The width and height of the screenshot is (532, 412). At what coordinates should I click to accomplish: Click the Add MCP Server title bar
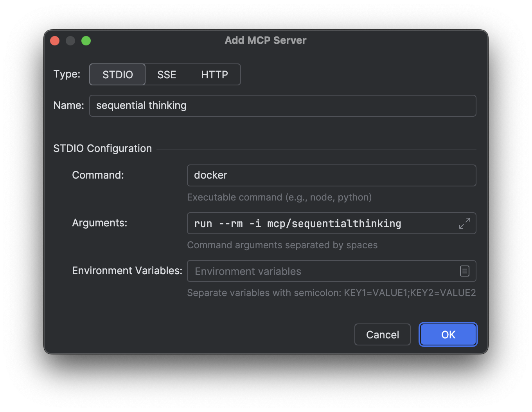tap(265, 40)
